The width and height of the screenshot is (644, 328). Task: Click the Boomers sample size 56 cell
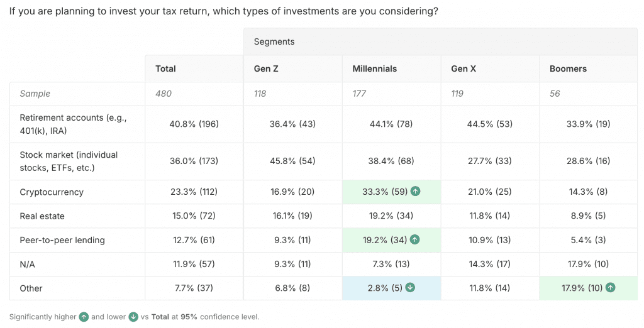click(555, 94)
